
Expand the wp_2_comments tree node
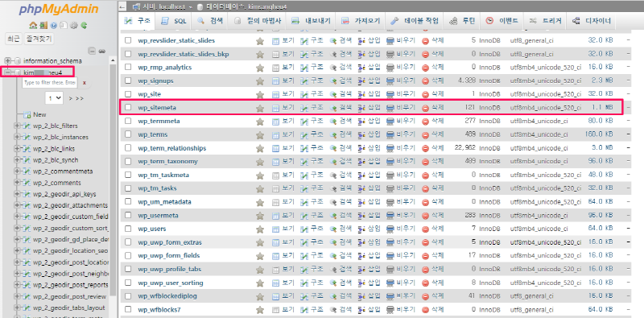click(x=17, y=183)
